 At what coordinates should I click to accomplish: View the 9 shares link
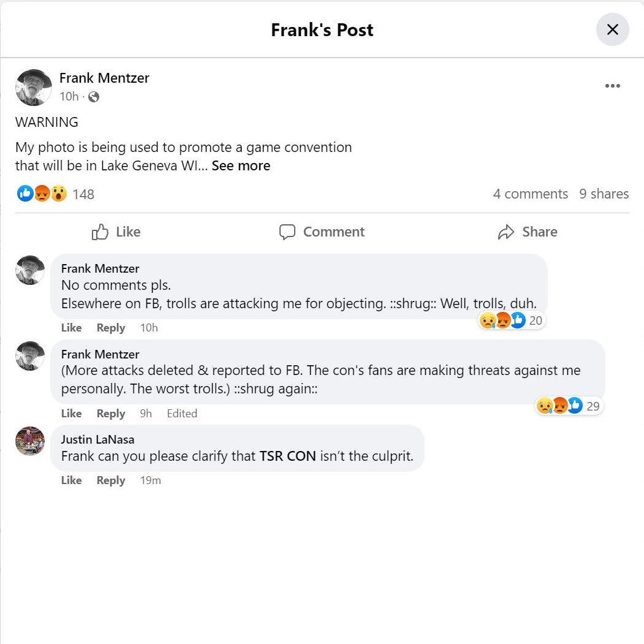point(604,194)
